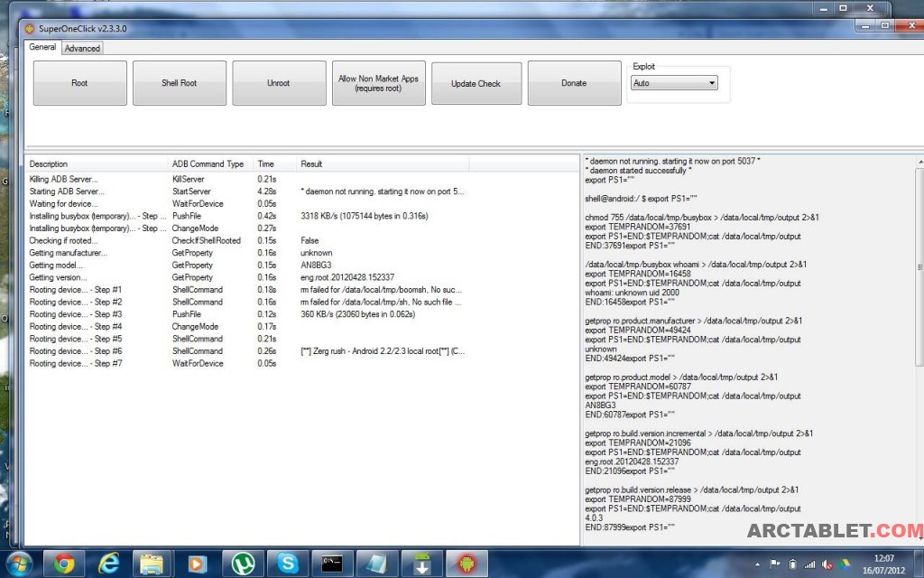Switch to the General tab
Image resolution: width=924 pixels, height=578 pixels.
click(x=42, y=47)
